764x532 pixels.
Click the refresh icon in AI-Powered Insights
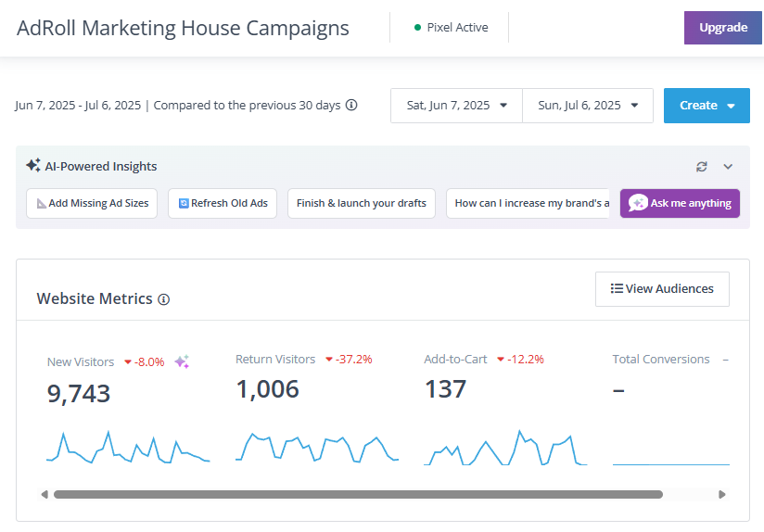[x=702, y=167]
